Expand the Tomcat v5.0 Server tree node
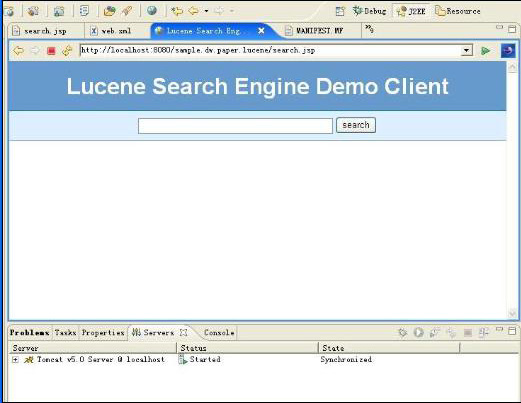This screenshot has height=403, width=521. click(15, 360)
